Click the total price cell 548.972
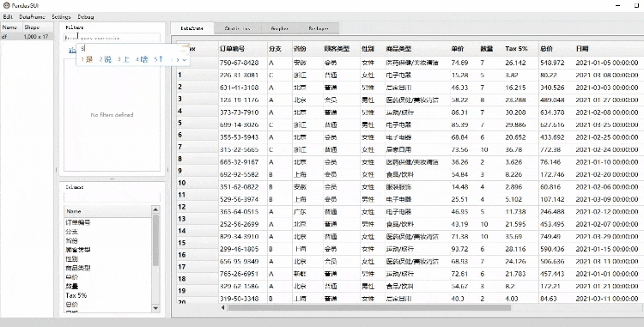The height and width of the screenshot is (327, 644). pos(556,63)
